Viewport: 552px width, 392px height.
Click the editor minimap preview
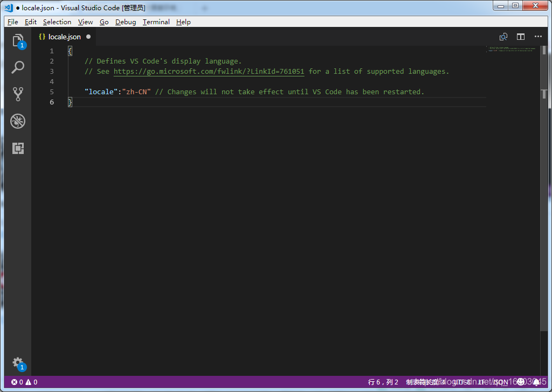click(512, 49)
